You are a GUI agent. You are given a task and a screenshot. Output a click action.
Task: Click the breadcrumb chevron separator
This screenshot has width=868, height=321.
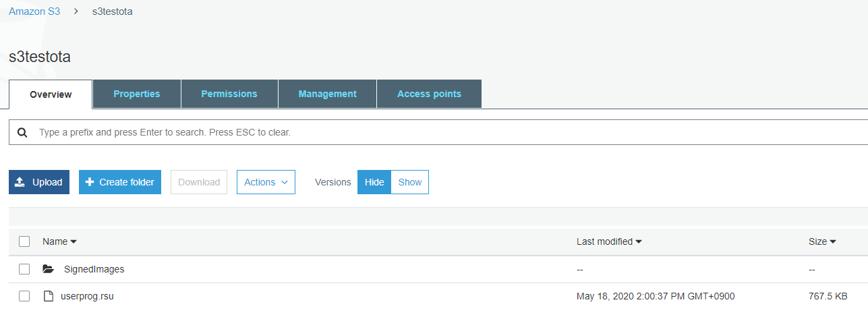[x=76, y=12]
